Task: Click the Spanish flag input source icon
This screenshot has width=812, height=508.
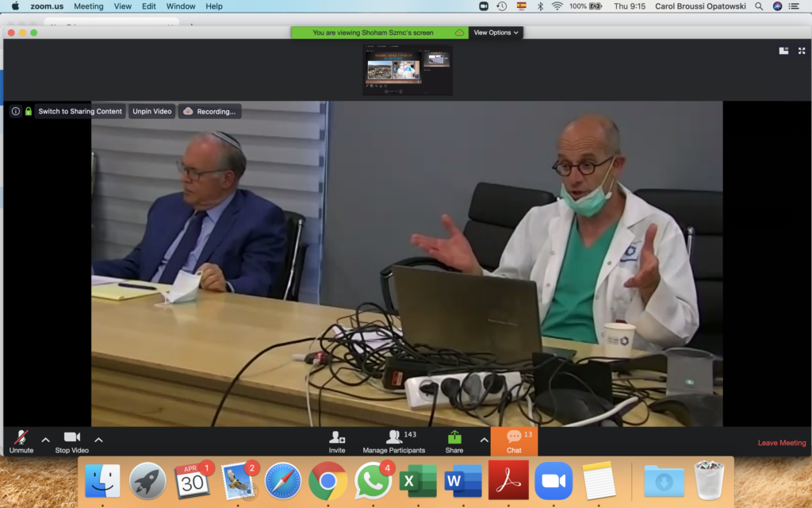Action: tap(522, 6)
